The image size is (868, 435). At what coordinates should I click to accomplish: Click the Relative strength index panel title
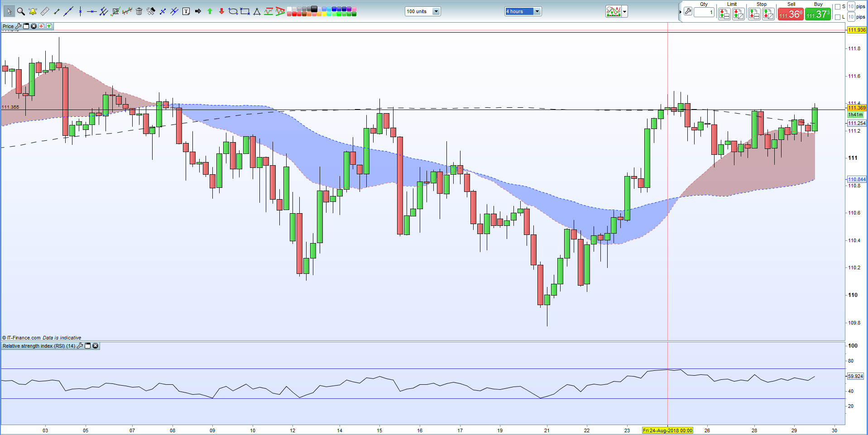[x=39, y=346]
